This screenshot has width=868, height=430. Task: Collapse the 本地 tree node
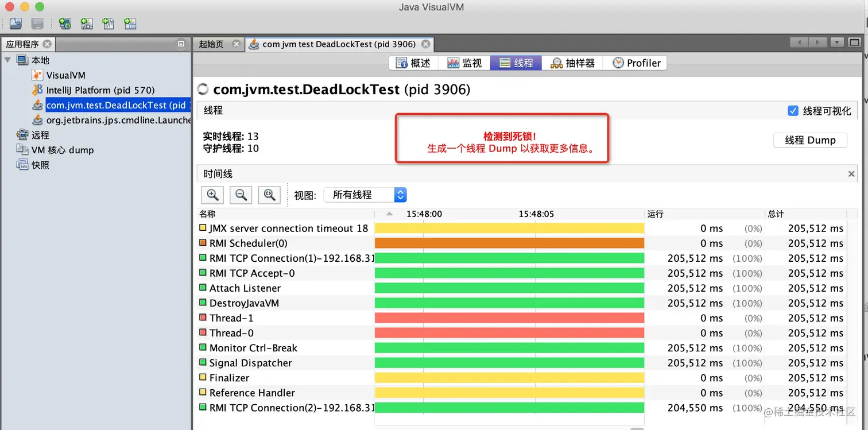[7, 60]
